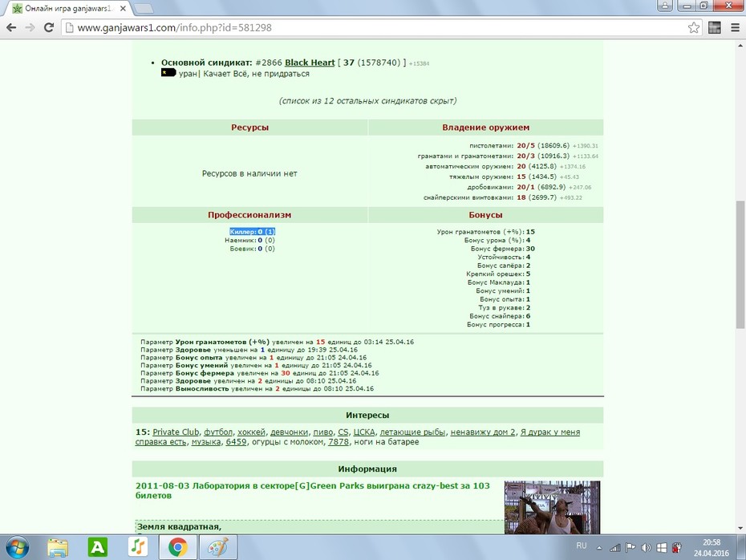Open the Chrome menu (three lines)
Screen dimensions: 746x560
click(735, 27)
